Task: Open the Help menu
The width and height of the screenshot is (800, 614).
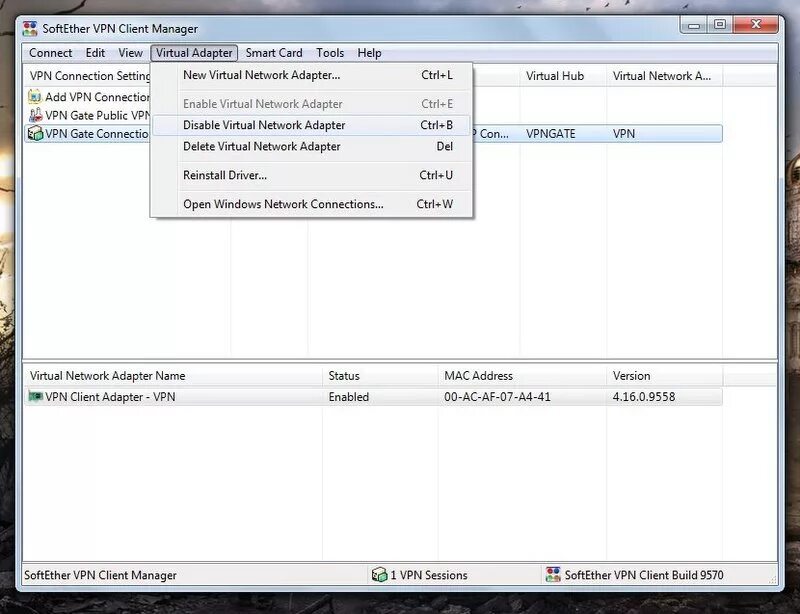Action: [369, 53]
